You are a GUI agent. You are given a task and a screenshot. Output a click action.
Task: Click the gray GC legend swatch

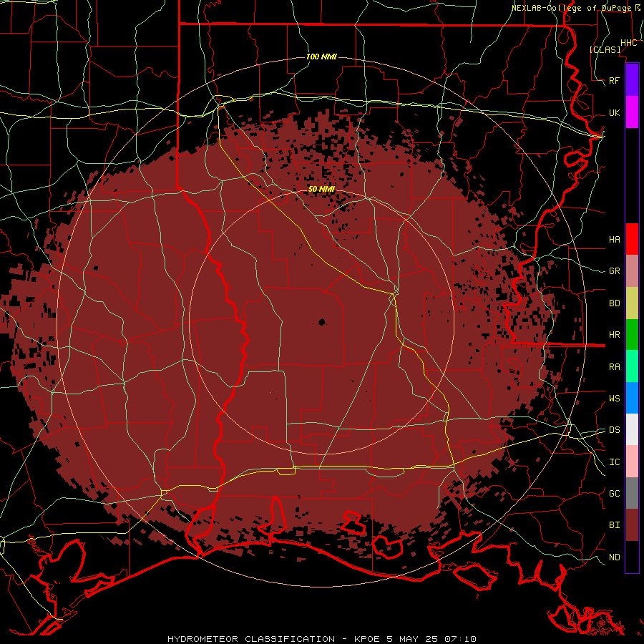(632, 493)
